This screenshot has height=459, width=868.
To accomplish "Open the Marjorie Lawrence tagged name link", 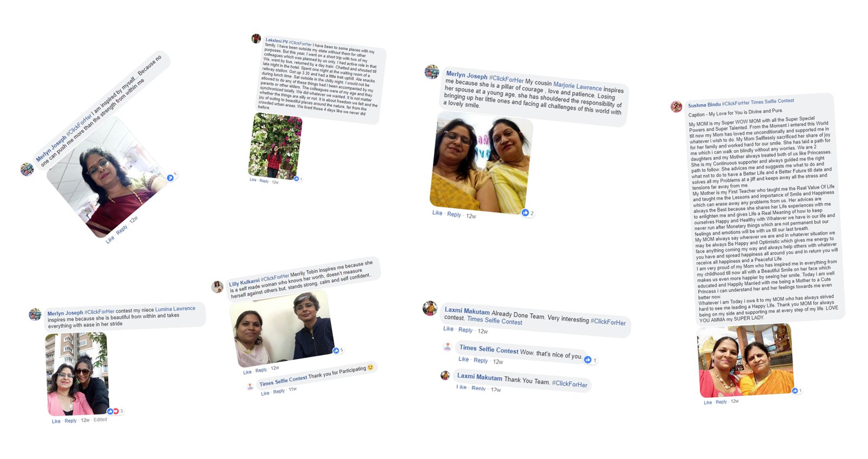I will point(577,86).
